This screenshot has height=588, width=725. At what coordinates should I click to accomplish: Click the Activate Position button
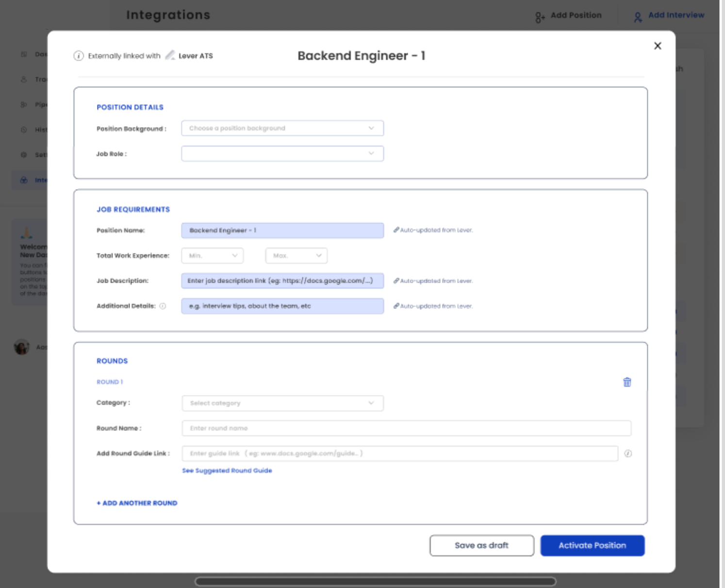point(593,545)
